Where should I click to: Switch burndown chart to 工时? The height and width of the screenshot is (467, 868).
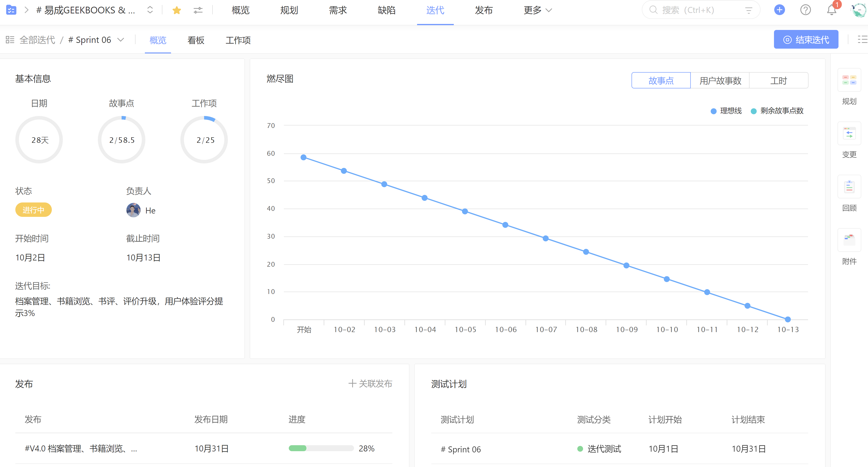point(778,81)
